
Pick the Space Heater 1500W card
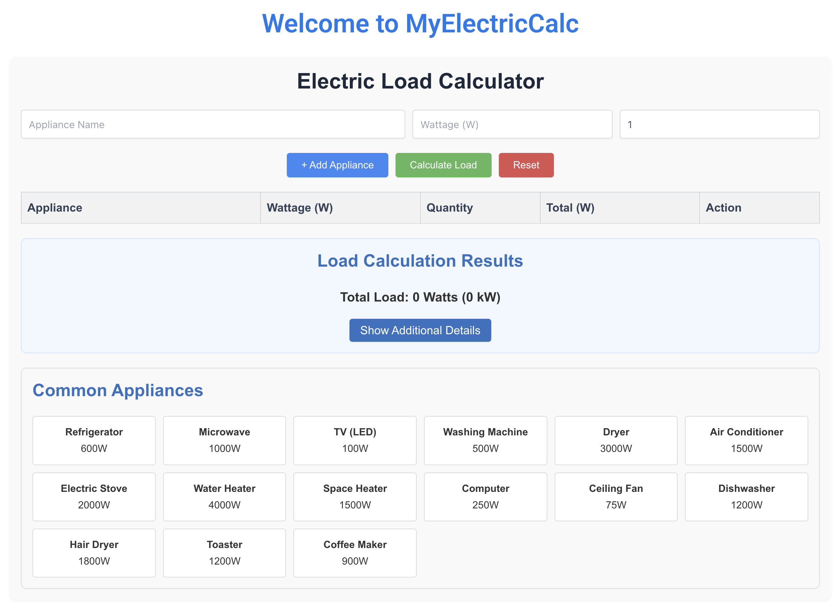[x=355, y=497]
